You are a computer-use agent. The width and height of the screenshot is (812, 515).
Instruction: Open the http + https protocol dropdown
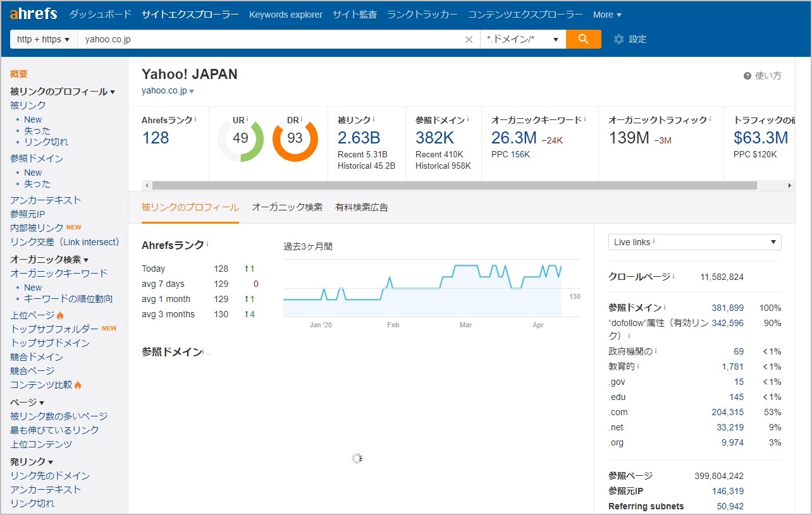coord(44,39)
